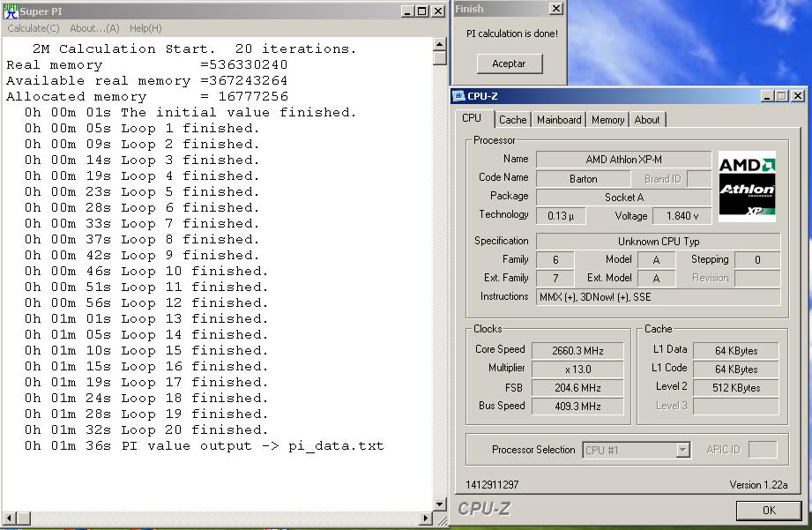Switch to the Memory tab
The width and height of the screenshot is (812, 530).
pos(607,120)
